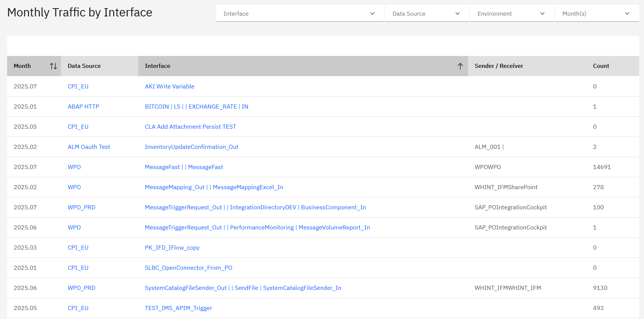Viewport: 644px width, 319px height.
Task: Open SLBC_OpenConnector_From_PO interface link
Action: (189, 268)
